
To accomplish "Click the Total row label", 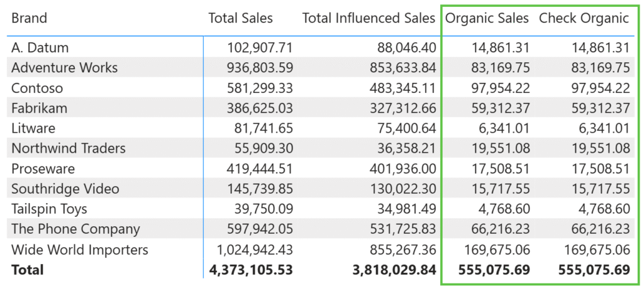I will coord(28,270).
